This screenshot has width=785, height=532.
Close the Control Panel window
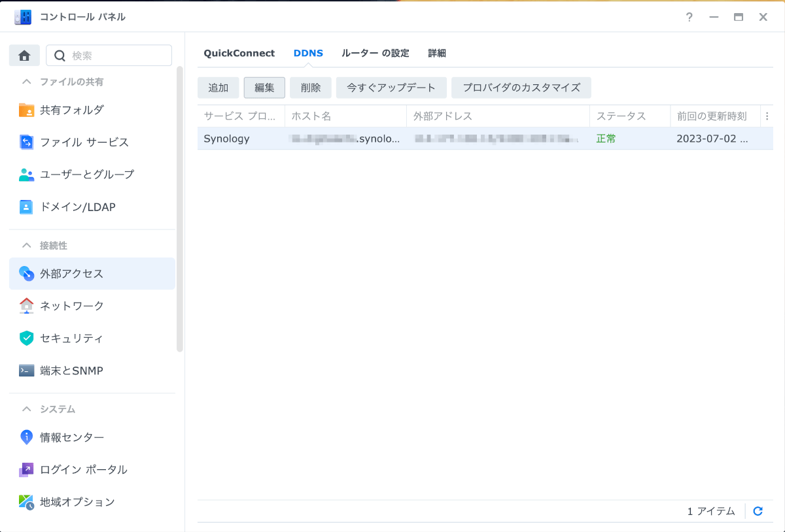[x=763, y=17]
